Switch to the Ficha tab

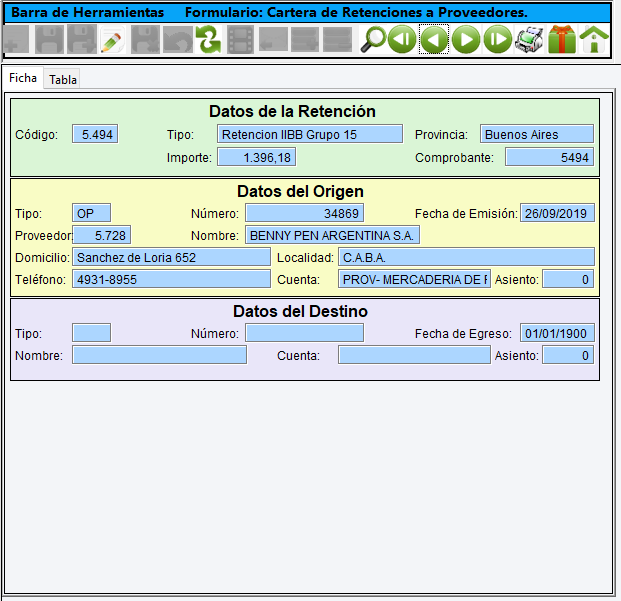(23, 78)
